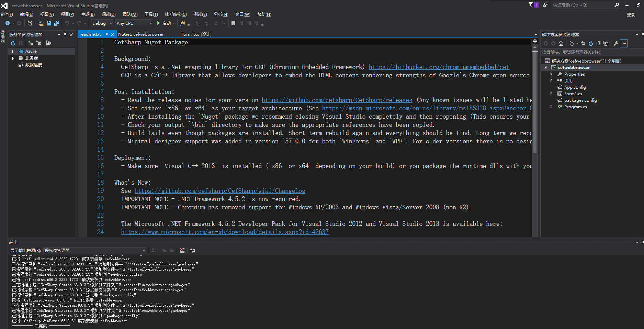Expand the 服务器 node in Server Explorer

[x=13, y=58]
